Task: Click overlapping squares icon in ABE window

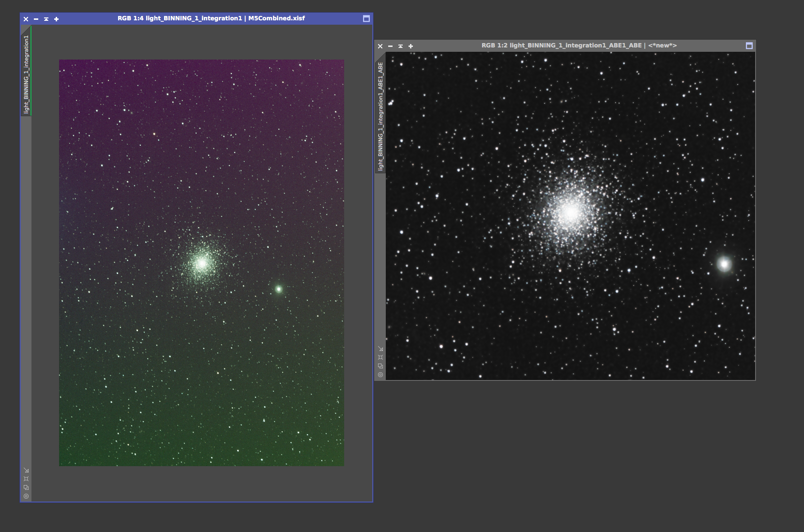Action: (380, 366)
